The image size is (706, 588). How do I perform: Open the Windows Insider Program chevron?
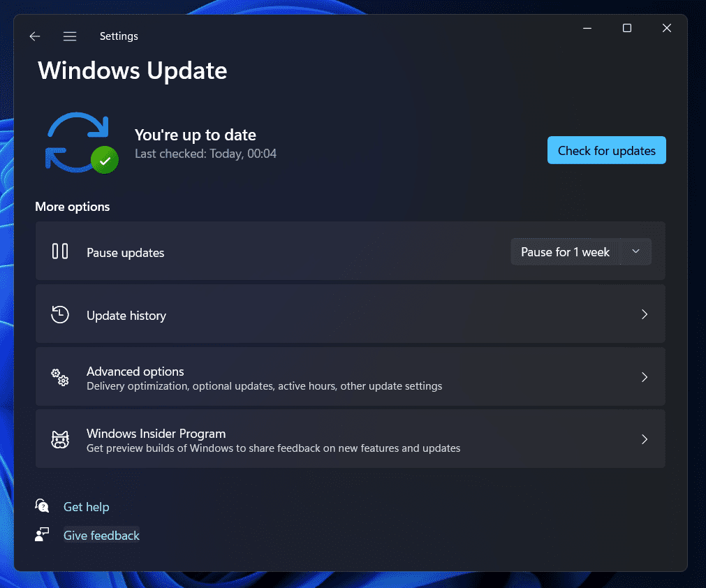(x=645, y=439)
